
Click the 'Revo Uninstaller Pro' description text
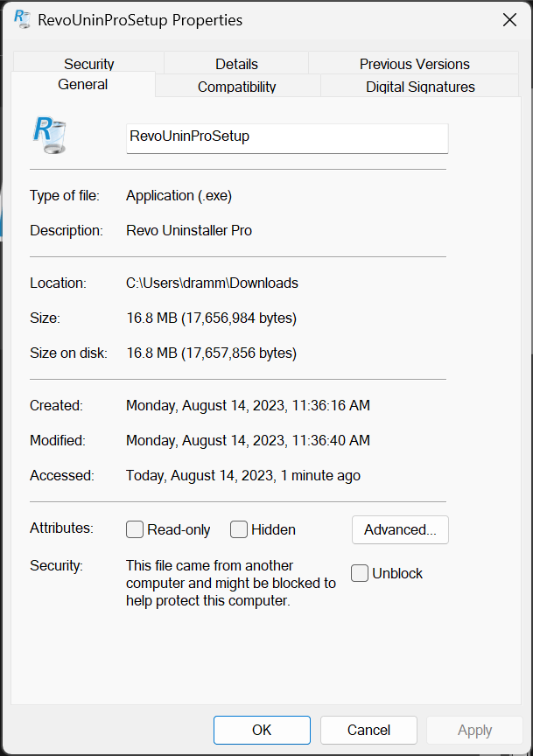click(x=189, y=230)
